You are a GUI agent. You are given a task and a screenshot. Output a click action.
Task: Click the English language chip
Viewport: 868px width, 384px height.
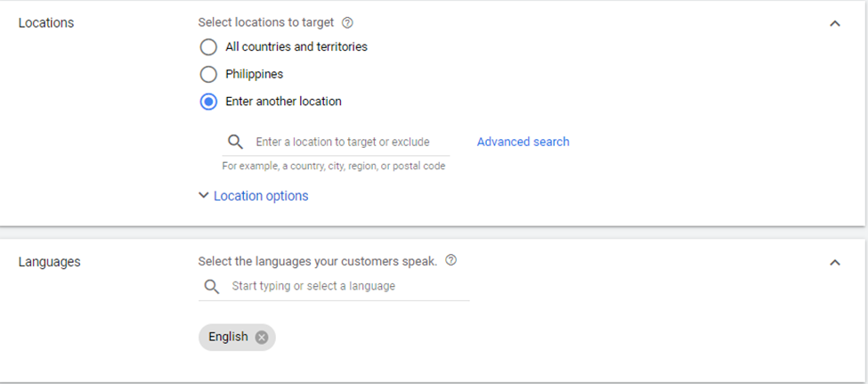pyautogui.click(x=229, y=337)
